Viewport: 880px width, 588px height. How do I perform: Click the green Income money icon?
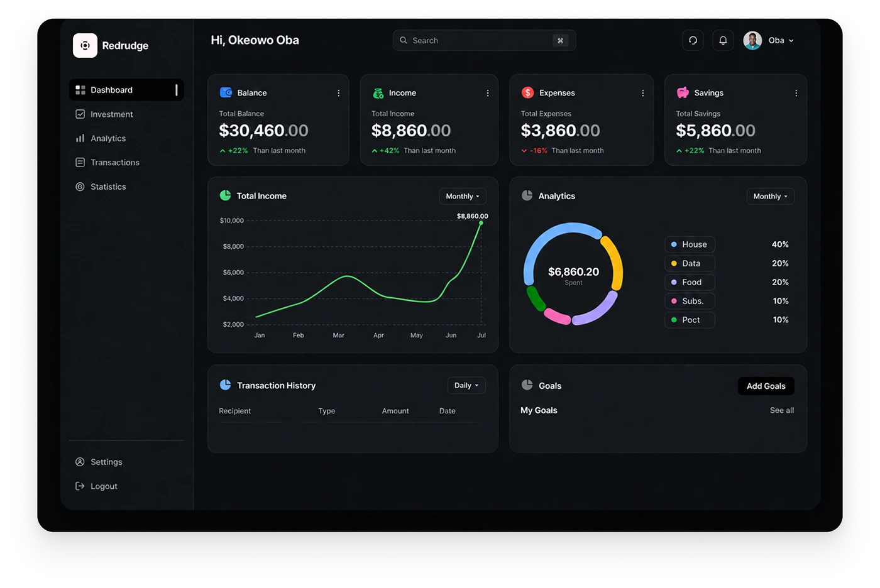[x=378, y=93]
